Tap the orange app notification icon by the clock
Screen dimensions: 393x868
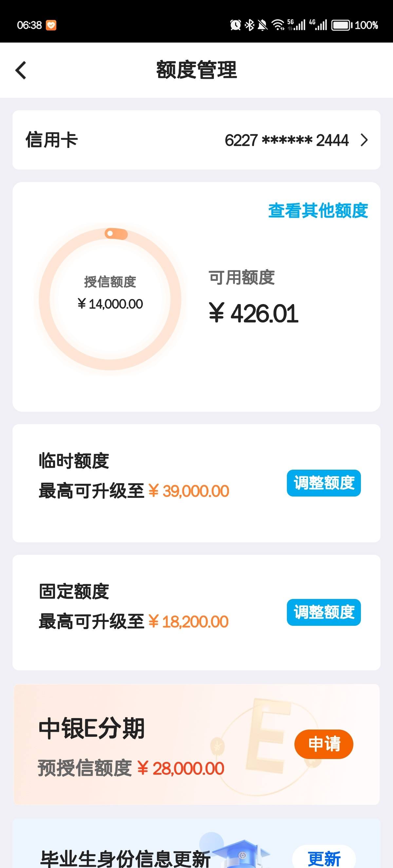(51, 25)
